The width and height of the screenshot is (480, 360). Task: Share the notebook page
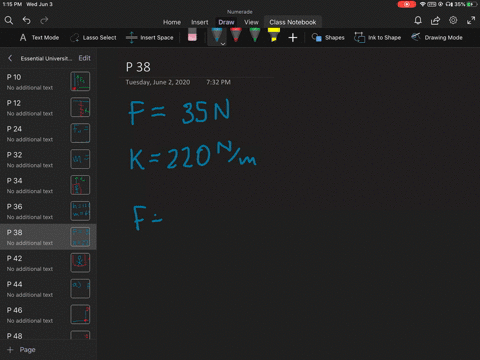[x=435, y=21]
